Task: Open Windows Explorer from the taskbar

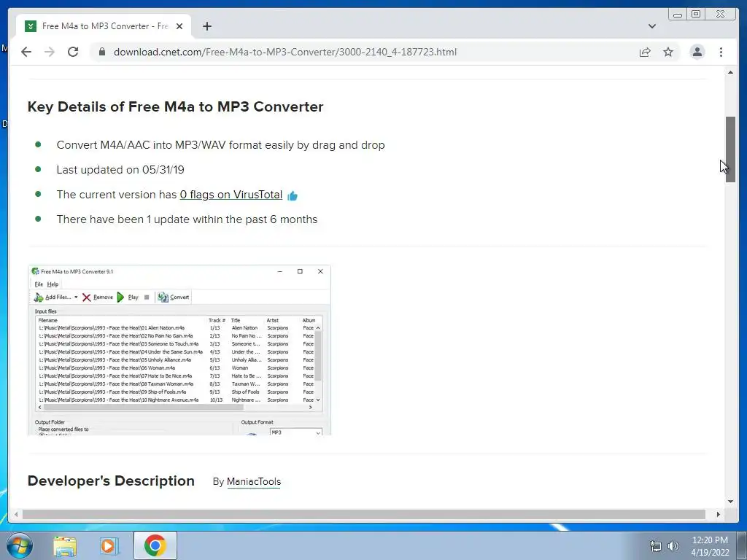Action: coord(65,545)
